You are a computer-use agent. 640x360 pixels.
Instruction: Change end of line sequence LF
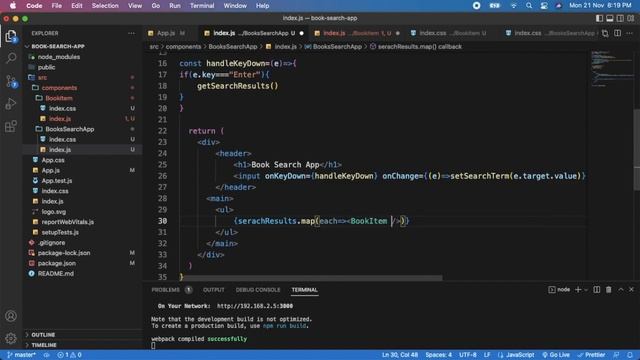tap(487, 355)
